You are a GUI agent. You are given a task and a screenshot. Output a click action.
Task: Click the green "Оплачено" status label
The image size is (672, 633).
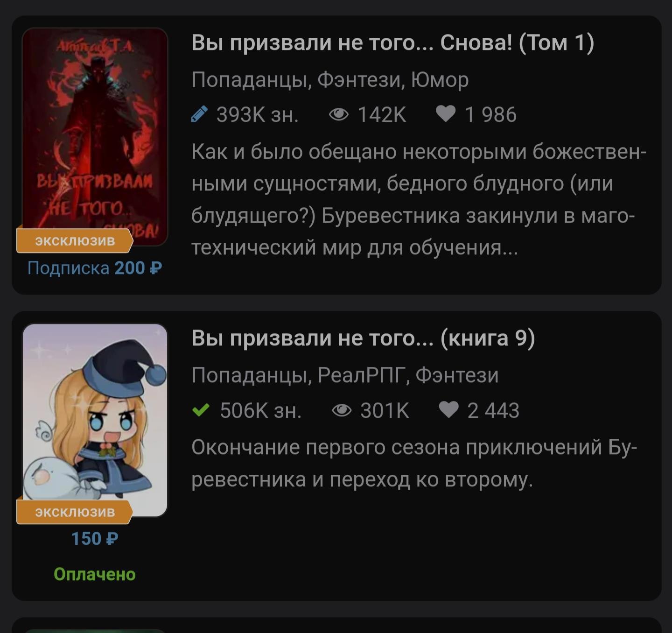[95, 574]
